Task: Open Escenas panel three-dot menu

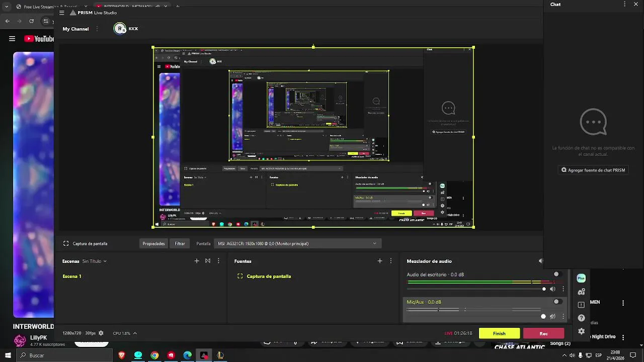Action: click(218, 261)
